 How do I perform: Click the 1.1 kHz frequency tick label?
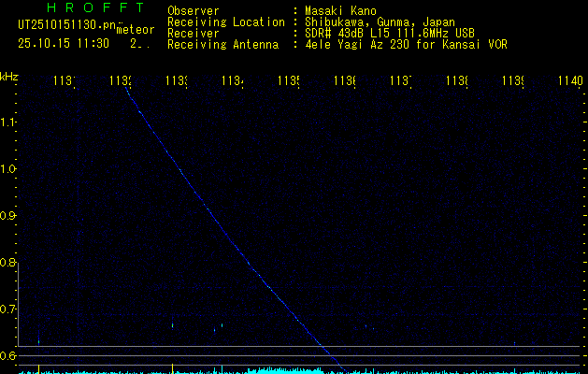[8, 122]
